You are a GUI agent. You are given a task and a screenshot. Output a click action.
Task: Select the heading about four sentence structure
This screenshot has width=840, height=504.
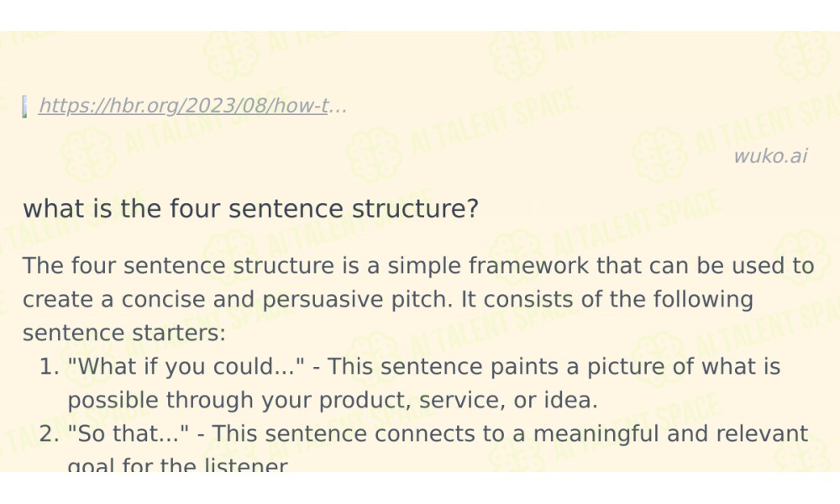click(x=250, y=208)
